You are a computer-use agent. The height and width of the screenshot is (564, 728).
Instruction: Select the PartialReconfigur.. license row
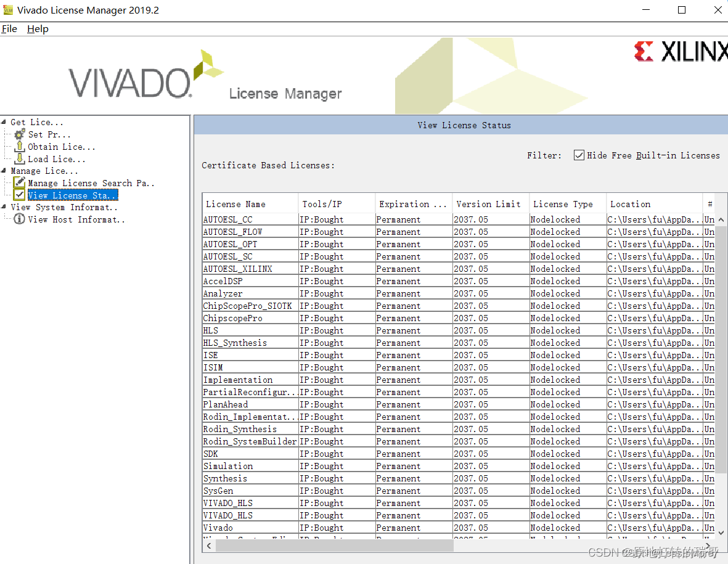459,392
